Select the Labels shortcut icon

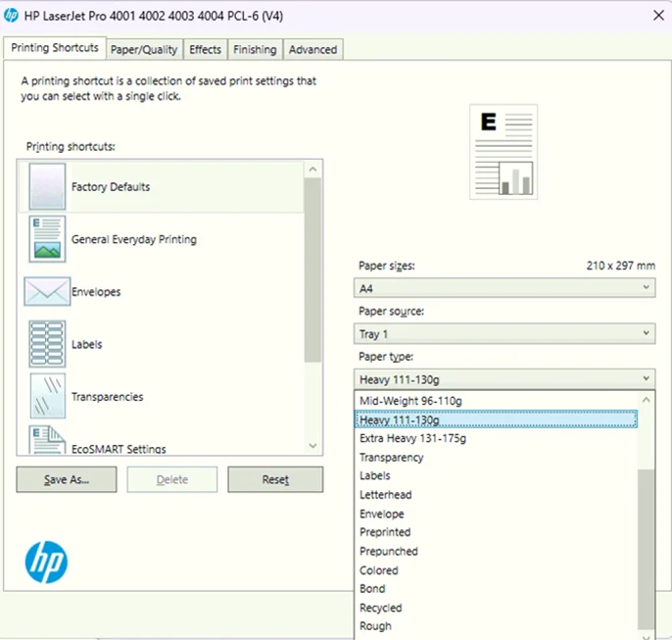tap(47, 344)
